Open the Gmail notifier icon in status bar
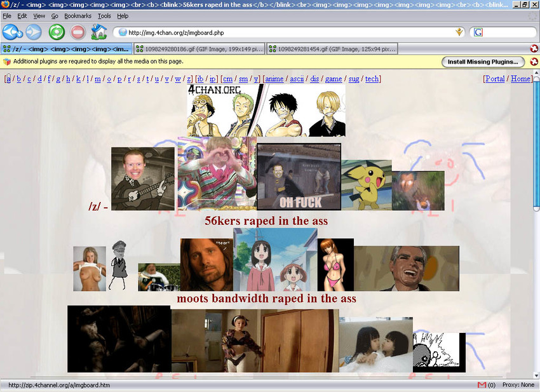The height and width of the screenshot is (392, 540). (x=482, y=385)
